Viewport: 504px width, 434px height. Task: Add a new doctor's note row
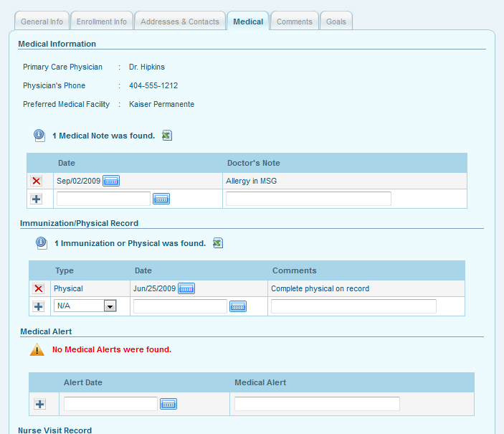click(37, 199)
